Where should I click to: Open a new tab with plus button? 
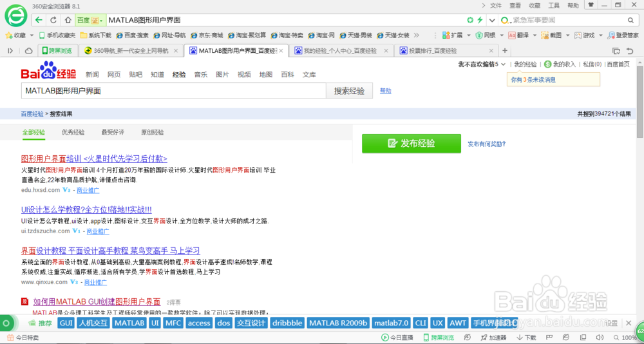click(x=505, y=50)
